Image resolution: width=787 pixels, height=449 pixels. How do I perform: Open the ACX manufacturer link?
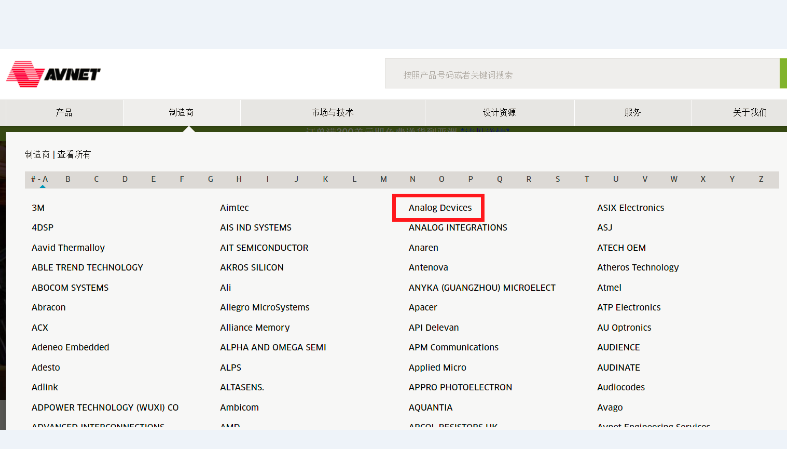point(40,328)
